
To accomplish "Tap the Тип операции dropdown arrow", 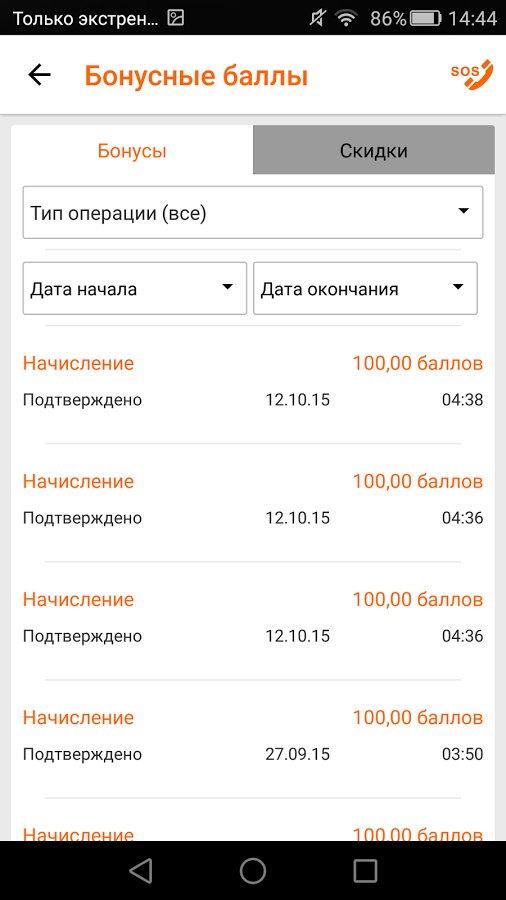I will click(464, 211).
